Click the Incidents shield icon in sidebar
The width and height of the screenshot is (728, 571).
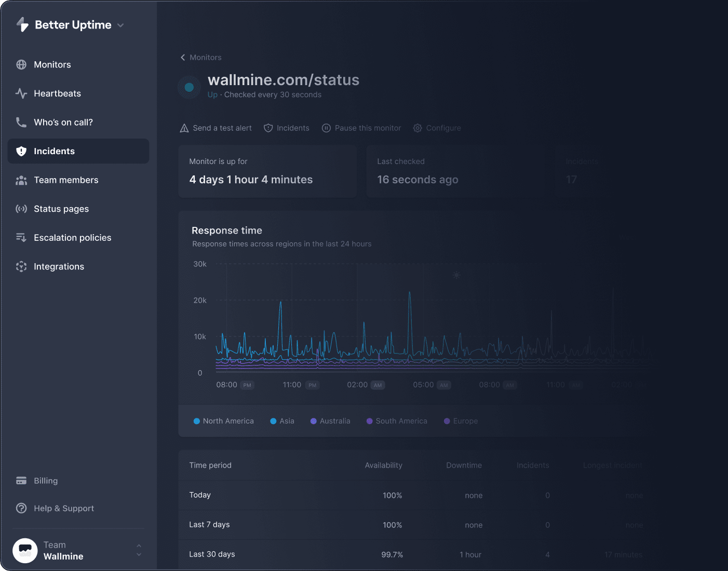coord(21,151)
